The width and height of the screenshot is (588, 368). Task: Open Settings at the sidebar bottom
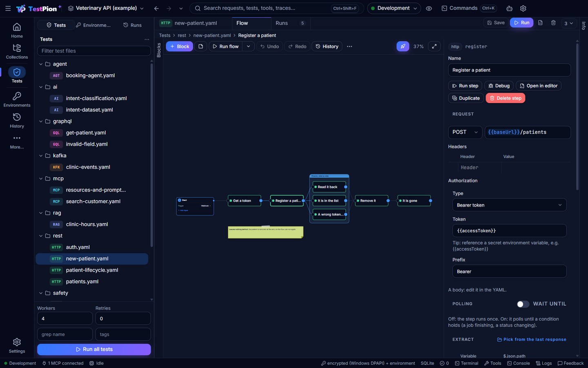pos(17,346)
